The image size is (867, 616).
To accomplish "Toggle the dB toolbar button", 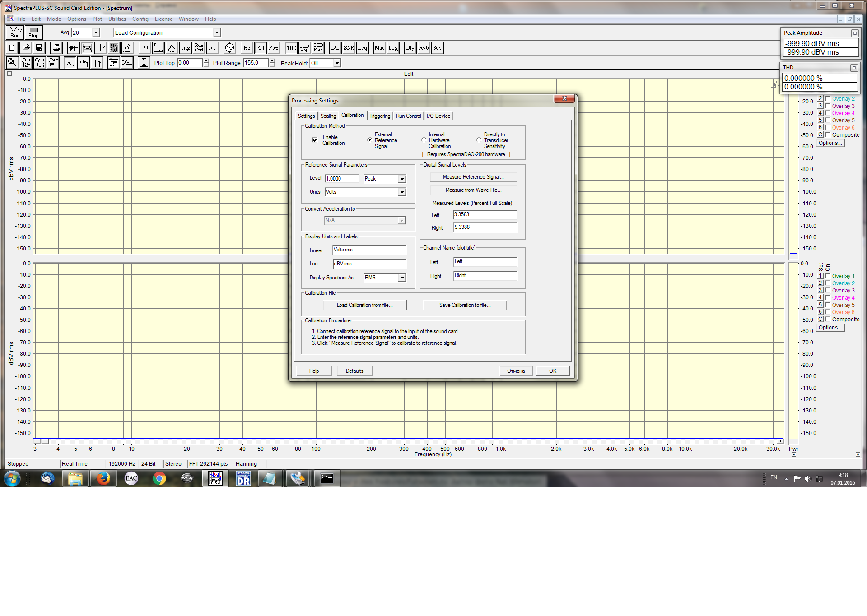I will pos(261,48).
